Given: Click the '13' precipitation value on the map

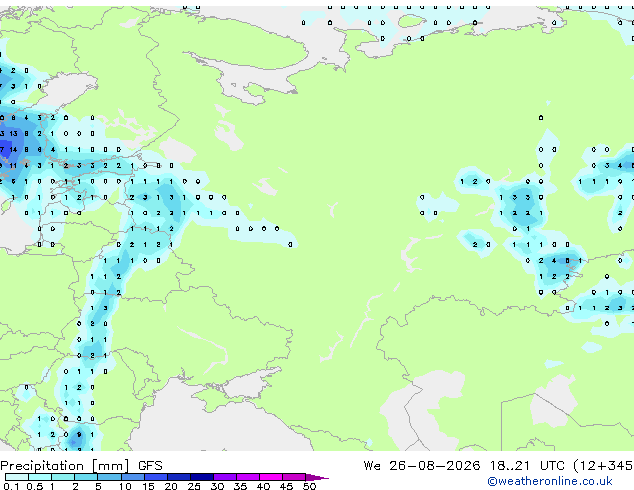Looking at the screenshot, I should [13, 133].
